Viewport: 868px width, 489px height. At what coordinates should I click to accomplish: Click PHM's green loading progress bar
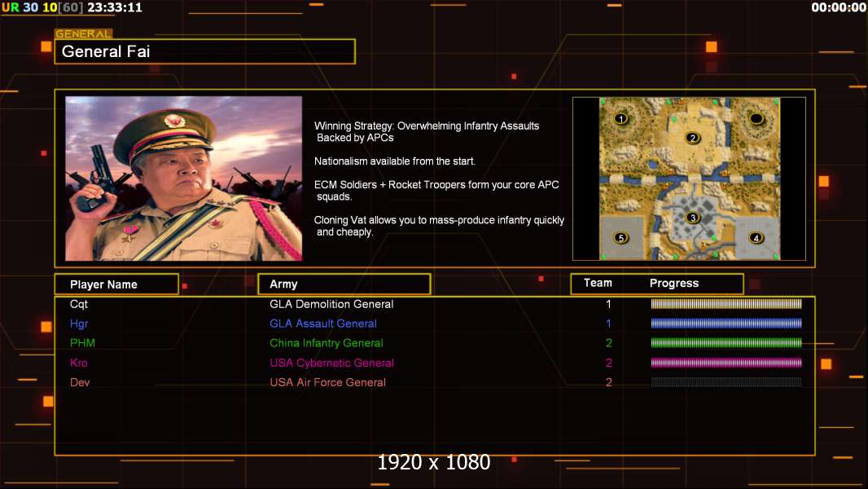tap(726, 343)
